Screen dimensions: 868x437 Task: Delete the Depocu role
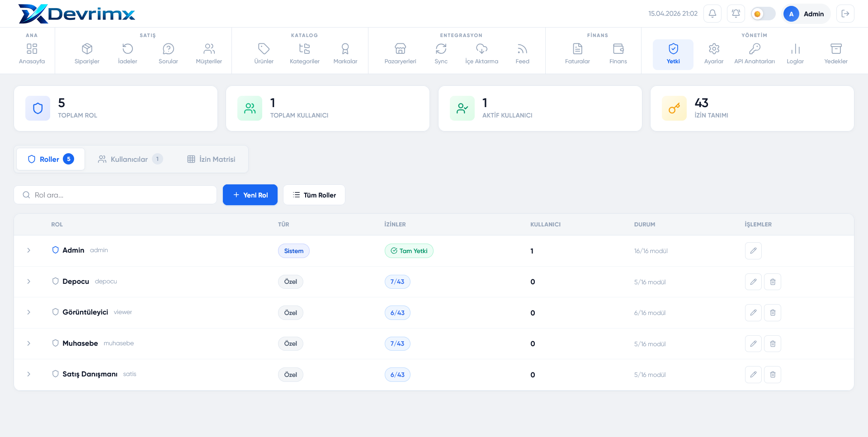[773, 282]
